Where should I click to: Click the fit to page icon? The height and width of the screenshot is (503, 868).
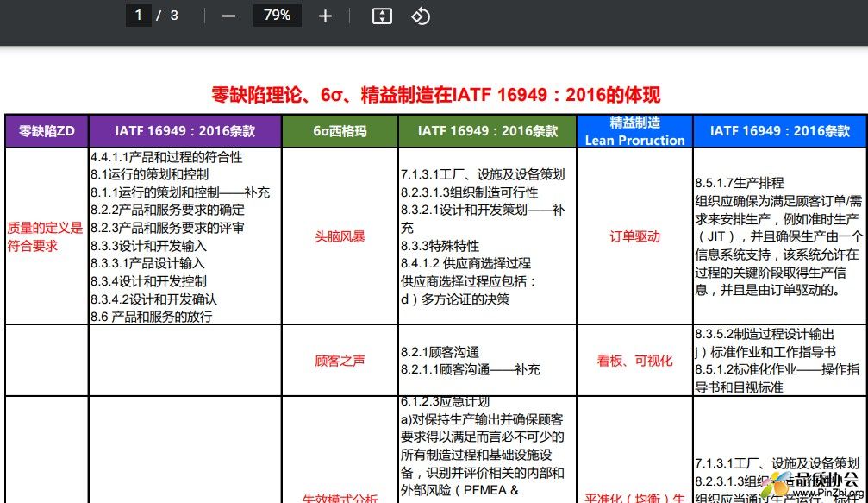(x=382, y=16)
